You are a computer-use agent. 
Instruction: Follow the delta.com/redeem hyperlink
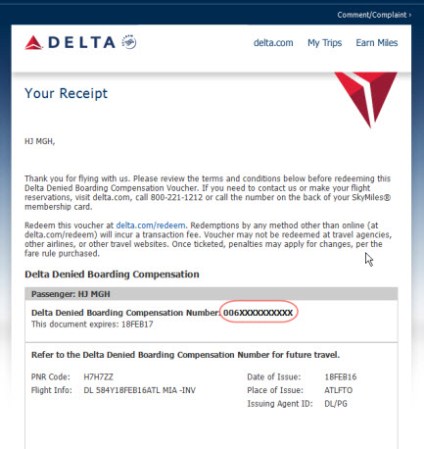coord(151,225)
